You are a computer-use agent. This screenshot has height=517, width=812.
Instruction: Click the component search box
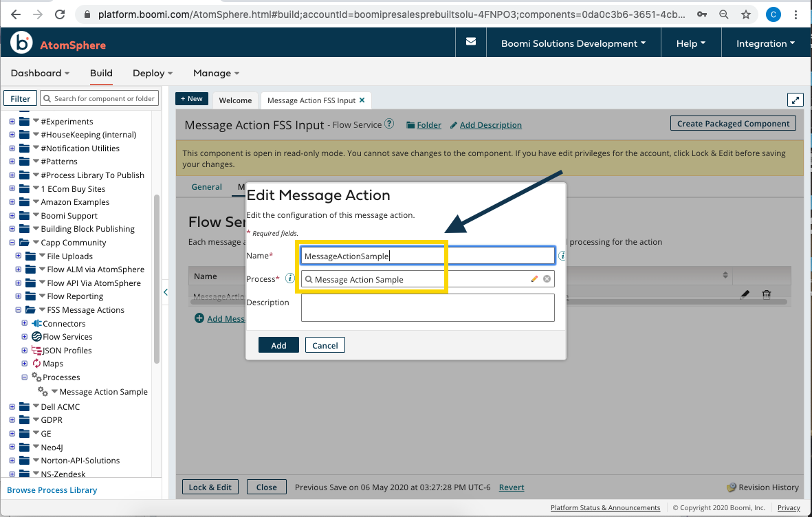(x=100, y=98)
